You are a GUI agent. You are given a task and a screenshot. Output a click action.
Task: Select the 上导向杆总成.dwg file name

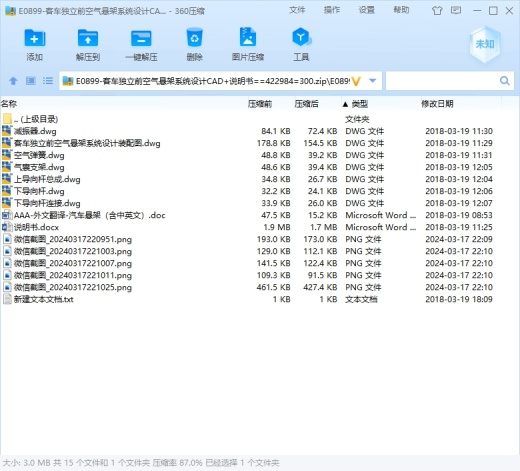47,179
